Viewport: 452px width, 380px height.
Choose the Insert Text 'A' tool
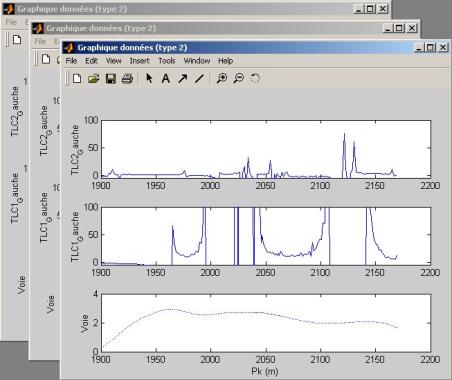(x=165, y=79)
